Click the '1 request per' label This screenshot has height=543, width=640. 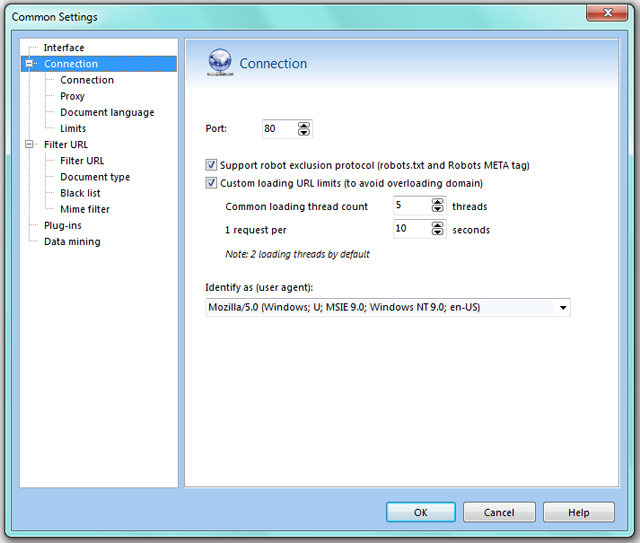point(256,230)
